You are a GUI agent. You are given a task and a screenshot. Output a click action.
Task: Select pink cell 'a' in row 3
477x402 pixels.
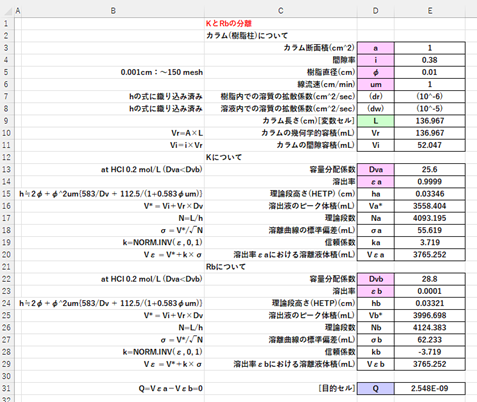[376, 48]
